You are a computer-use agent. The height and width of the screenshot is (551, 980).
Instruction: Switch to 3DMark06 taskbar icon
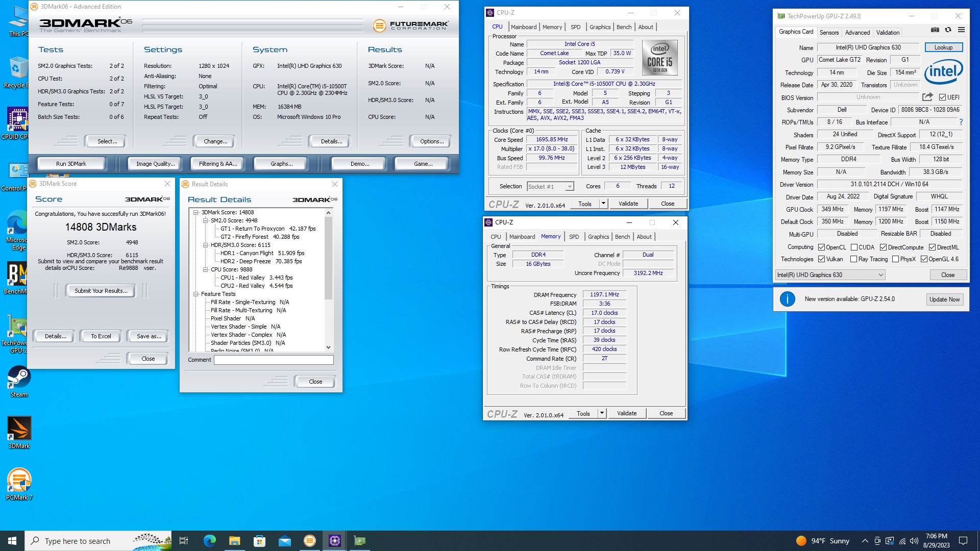pos(309,541)
